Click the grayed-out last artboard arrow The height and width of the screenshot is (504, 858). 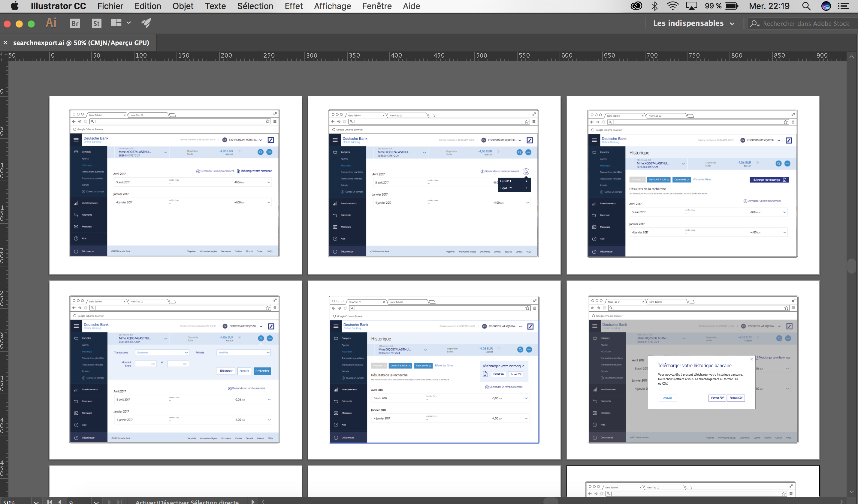(x=119, y=501)
